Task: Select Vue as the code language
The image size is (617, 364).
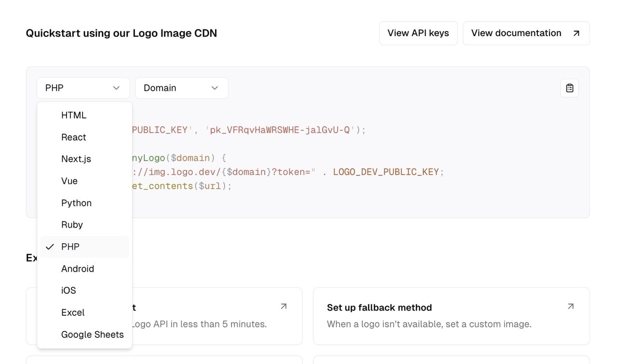Action: click(x=69, y=181)
